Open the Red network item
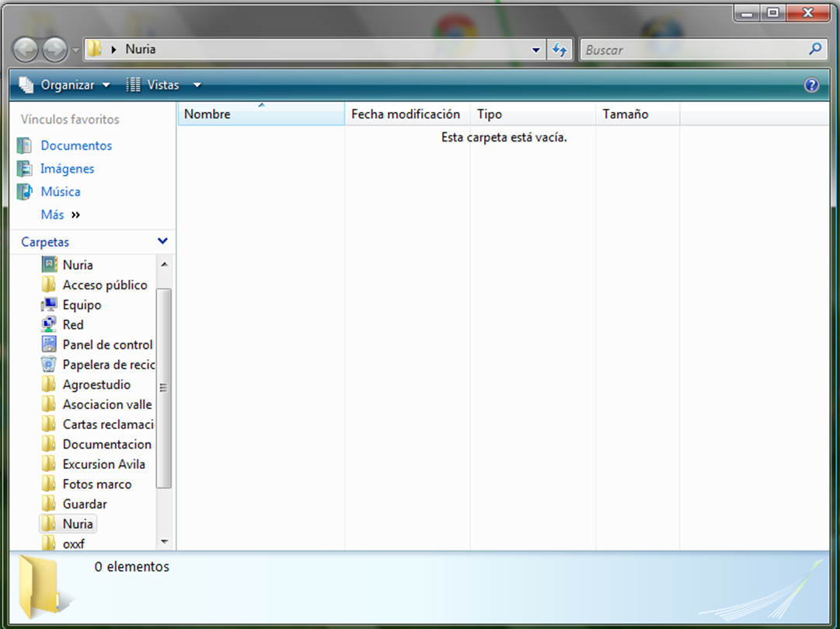 click(72, 324)
